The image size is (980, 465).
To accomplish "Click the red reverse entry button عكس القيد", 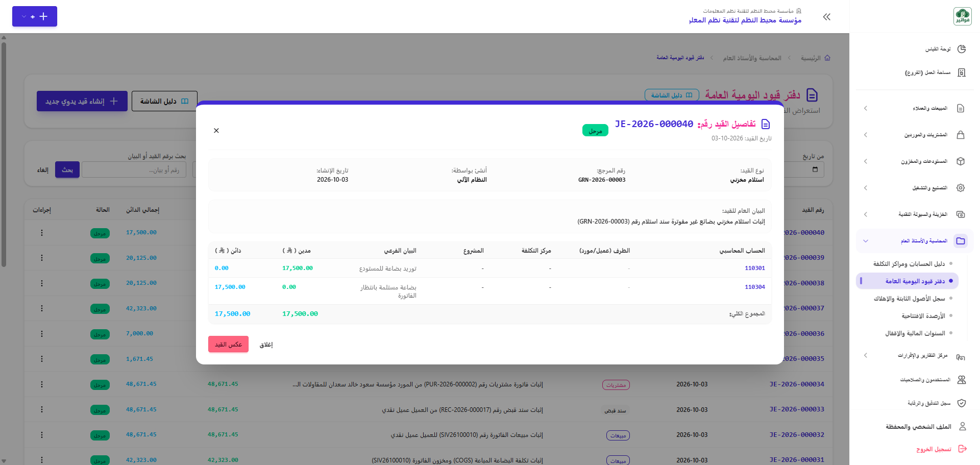I will (228, 345).
